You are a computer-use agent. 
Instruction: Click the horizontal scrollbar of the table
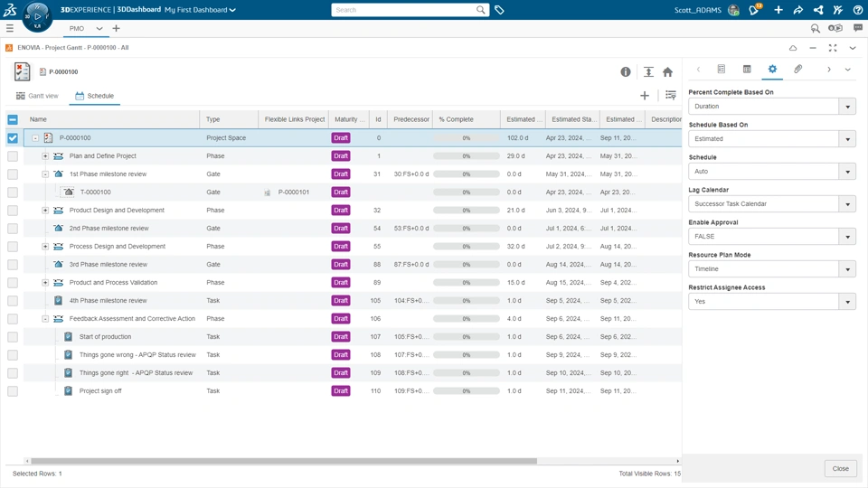[x=283, y=461]
